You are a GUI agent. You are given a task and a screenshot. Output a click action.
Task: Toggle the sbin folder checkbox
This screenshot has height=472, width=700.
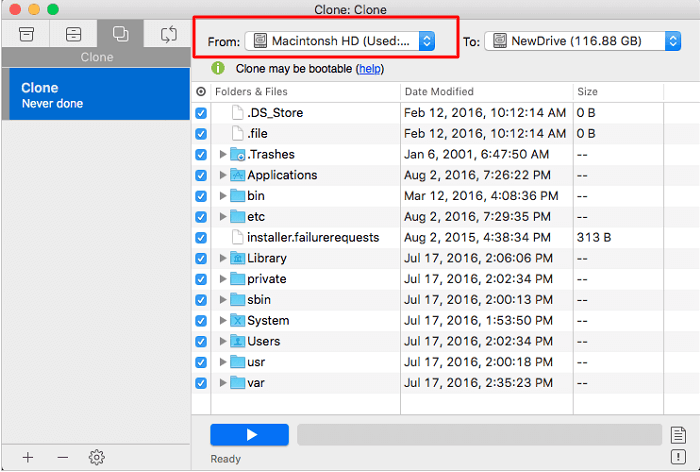pos(201,300)
